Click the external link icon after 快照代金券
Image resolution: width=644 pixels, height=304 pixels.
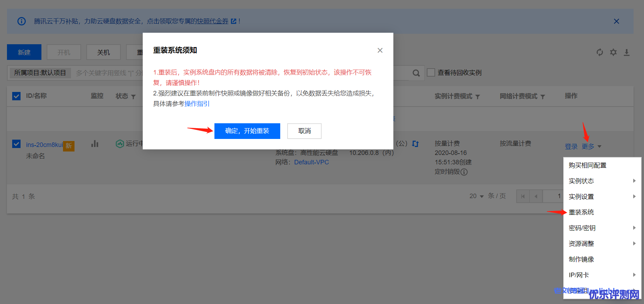click(234, 21)
